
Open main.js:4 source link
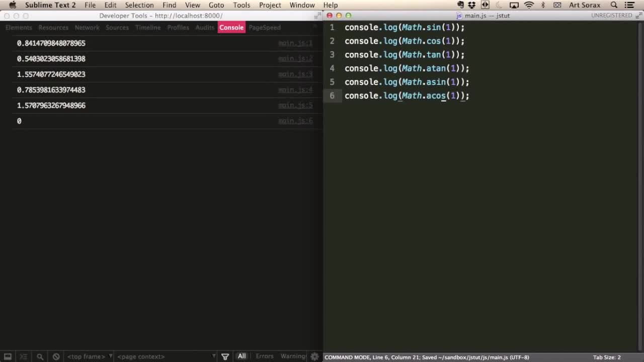pos(295,90)
